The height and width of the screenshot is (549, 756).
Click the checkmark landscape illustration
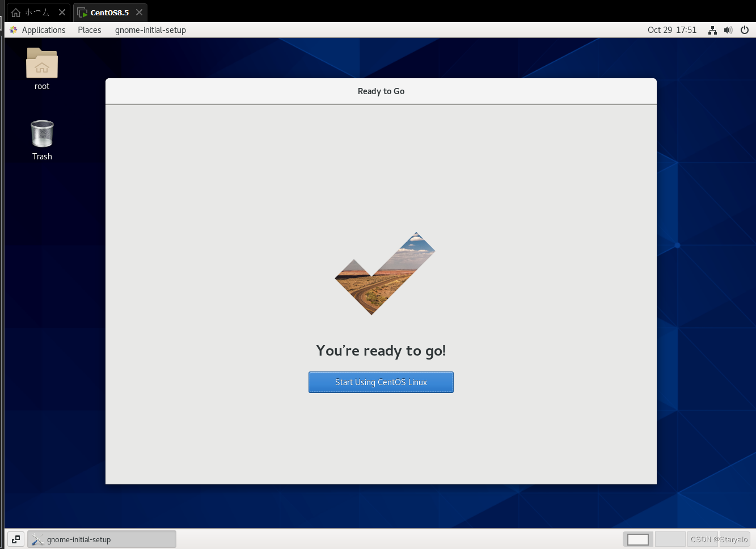coord(385,273)
